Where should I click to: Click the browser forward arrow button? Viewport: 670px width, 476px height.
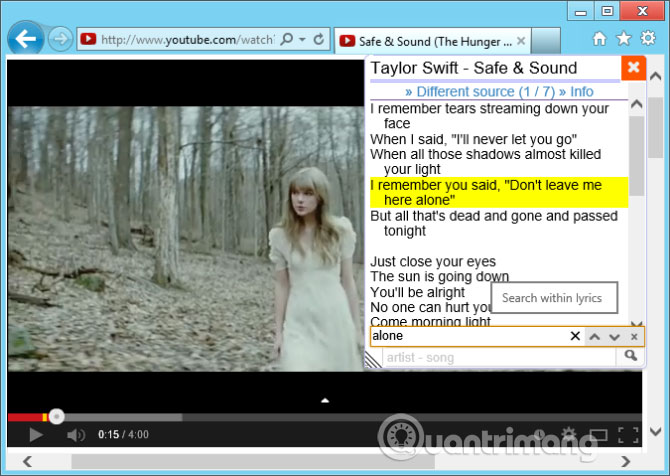[x=60, y=39]
